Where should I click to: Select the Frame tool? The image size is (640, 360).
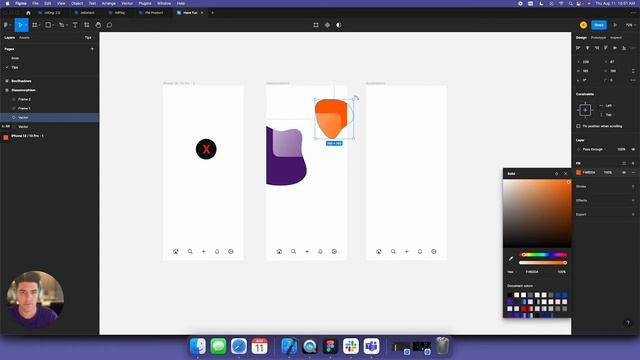[35, 25]
